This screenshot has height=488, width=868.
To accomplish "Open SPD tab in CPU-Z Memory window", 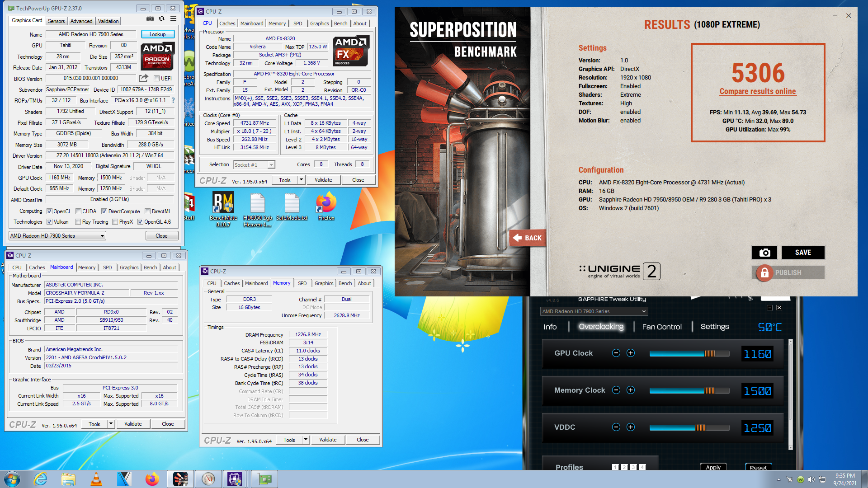I will pos(302,283).
